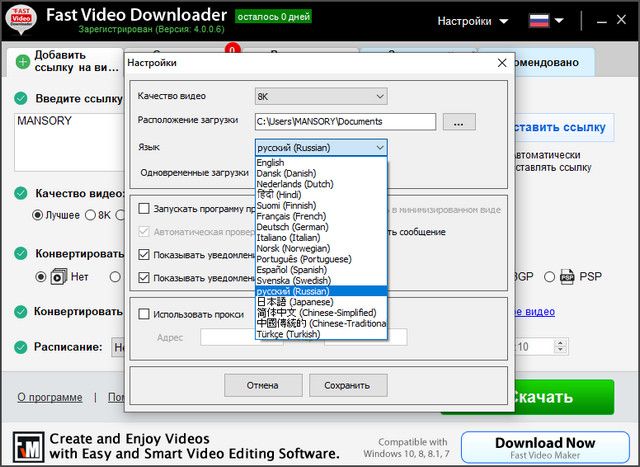Choose 'Deutsch (German)' from language list
640x467 pixels.
pos(321,227)
